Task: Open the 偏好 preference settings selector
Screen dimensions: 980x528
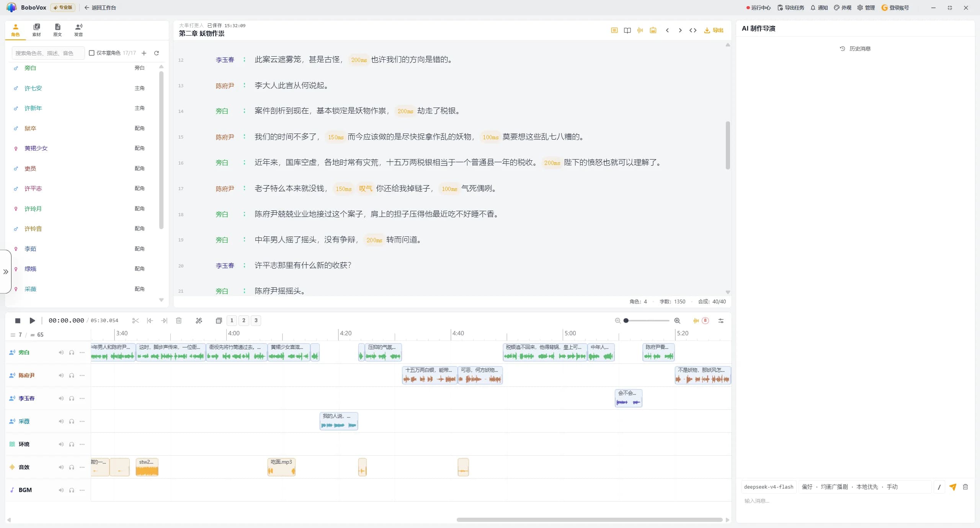Action: tap(865, 487)
